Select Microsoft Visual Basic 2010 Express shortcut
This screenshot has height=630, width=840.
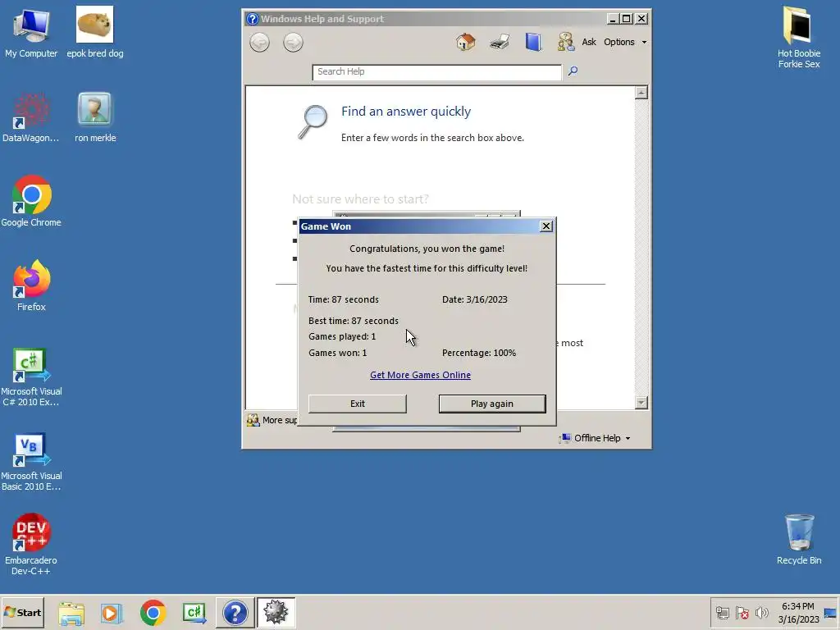[x=31, y=461]
